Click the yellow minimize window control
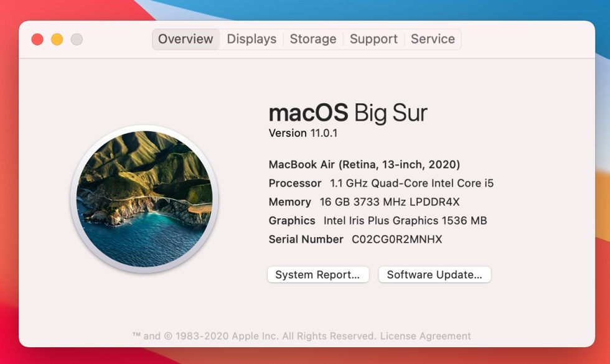Image resolution: width=610 pixels, height=364 pixels. pyautogui.click(x=57, y=39)
